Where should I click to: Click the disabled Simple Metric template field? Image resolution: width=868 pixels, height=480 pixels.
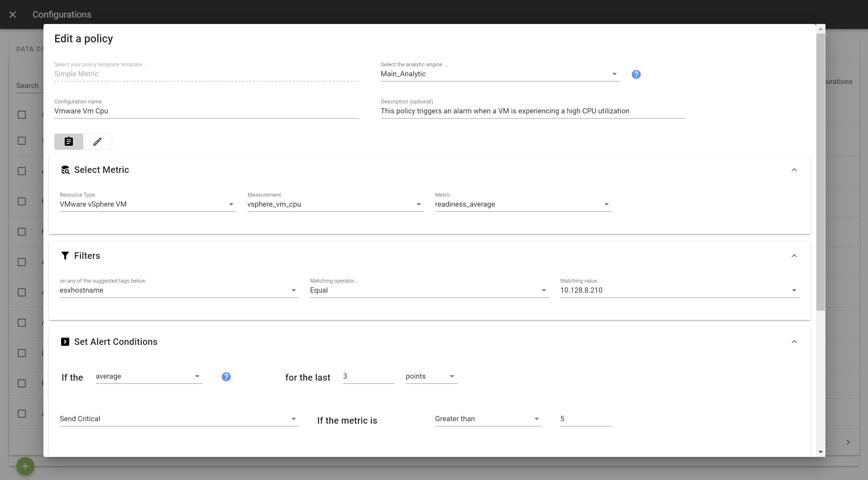tap(207, 74)
